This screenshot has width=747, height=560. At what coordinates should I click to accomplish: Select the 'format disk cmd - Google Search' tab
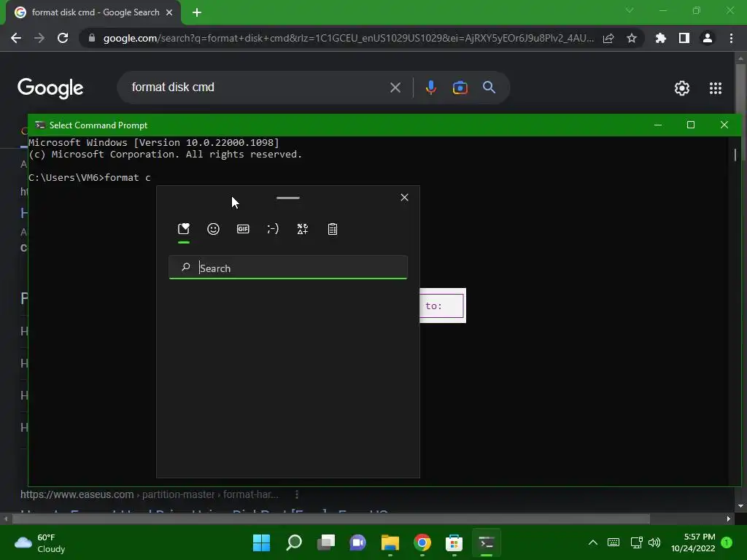(x=93, y=12)
